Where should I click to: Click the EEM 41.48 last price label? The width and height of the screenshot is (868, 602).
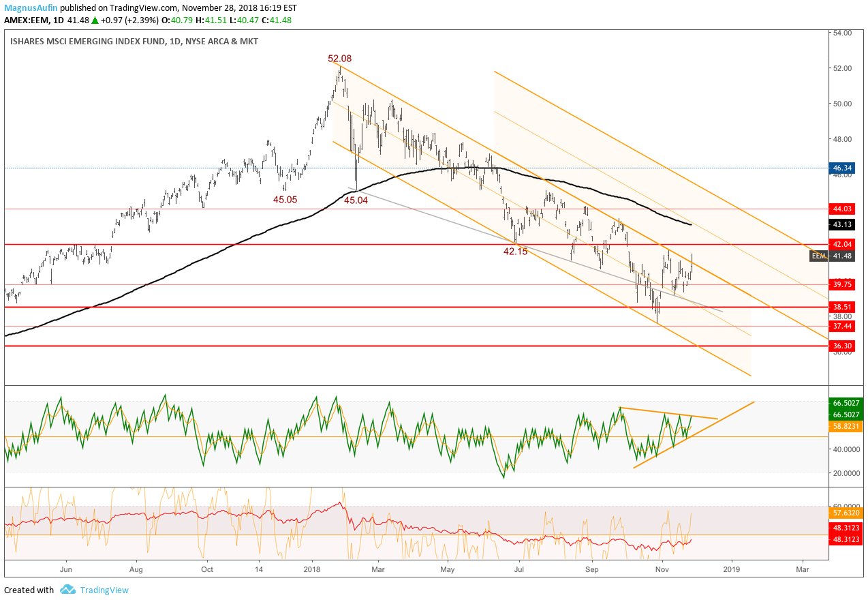pos(832,256)
